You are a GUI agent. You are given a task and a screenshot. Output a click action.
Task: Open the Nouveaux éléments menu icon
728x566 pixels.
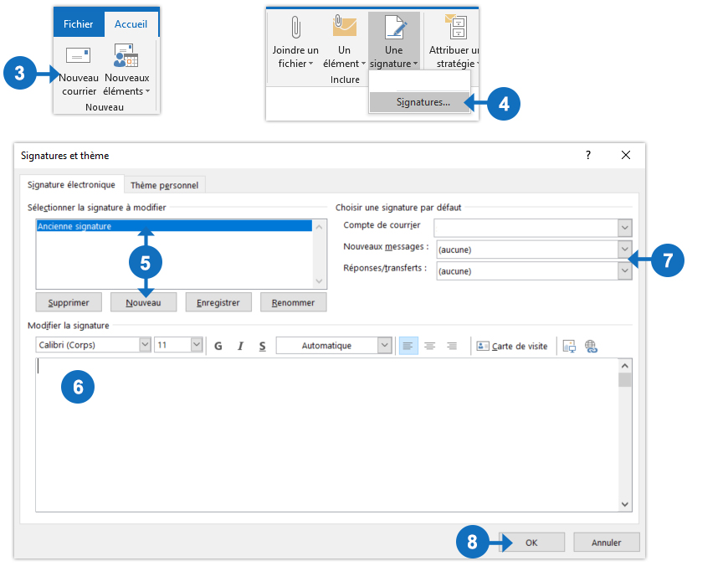126,55
